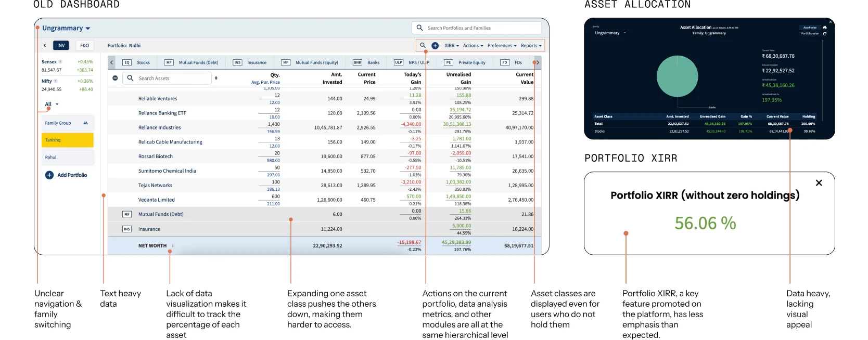Screen dimensions: 868x340
Task: Click the Sensex info icon
Action: (60, 62)
